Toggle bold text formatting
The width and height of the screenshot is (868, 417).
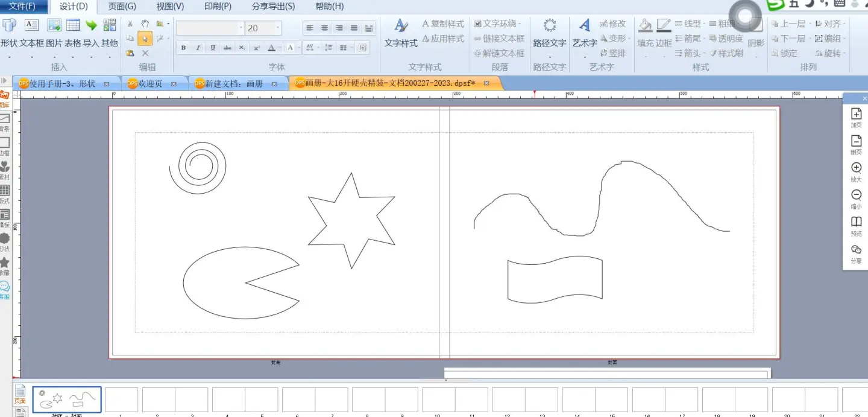[x=183, y=48]
